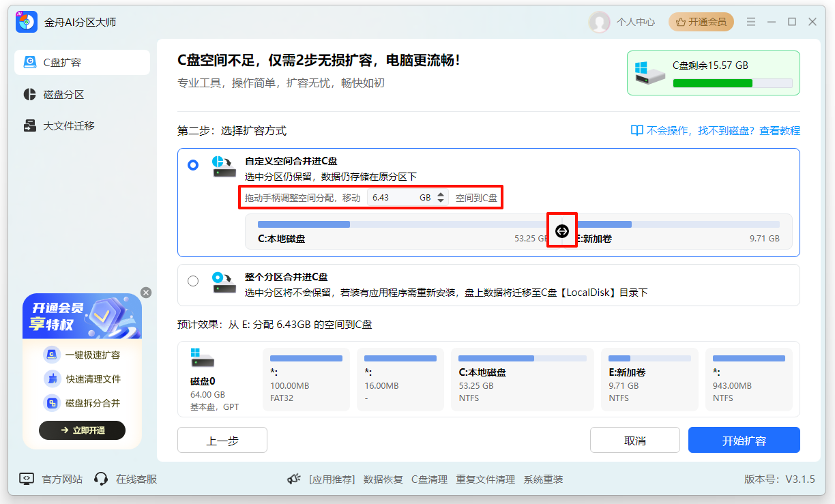Open 大文件迁移 from the sidebar

[30, 125]
